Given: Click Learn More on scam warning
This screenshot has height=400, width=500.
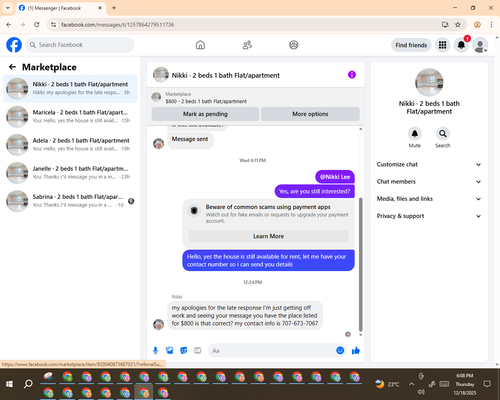Looking at the screenshot, I should tap(268, 236).
